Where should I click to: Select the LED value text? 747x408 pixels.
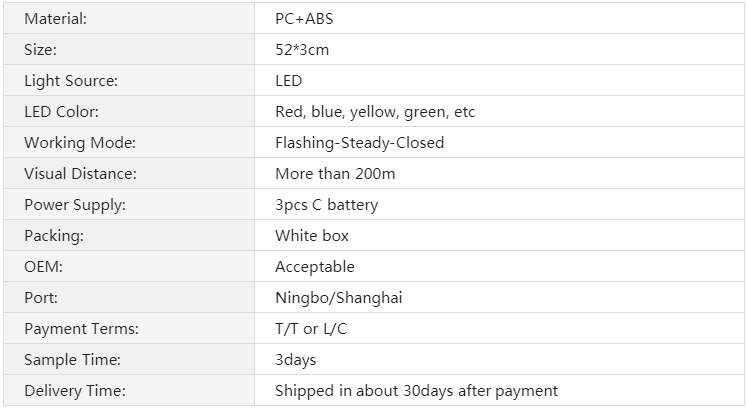click(289, 81)
